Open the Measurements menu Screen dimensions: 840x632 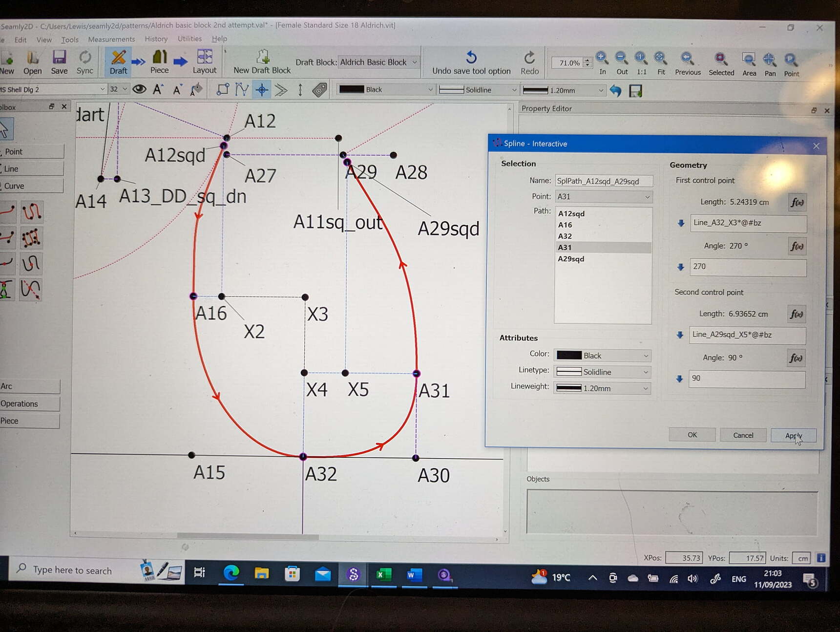111,39
